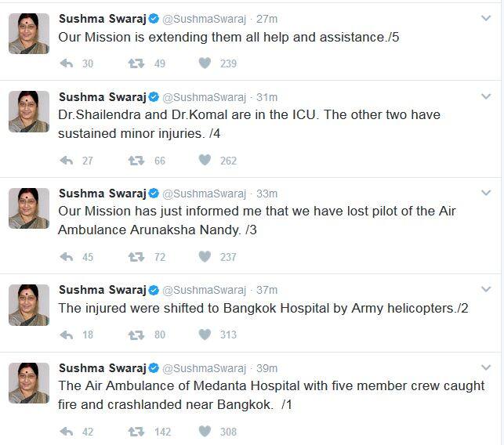Retweet the Arunaksha Nandy pilot tweet
504x445 pixels.
click(136, 256)
